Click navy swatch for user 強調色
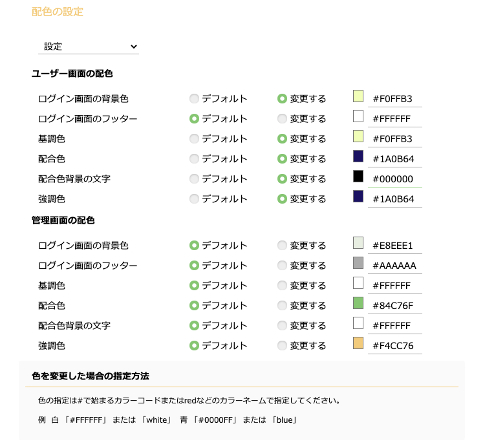This screenshot has height=448, width=496. [x=358, y=197]
